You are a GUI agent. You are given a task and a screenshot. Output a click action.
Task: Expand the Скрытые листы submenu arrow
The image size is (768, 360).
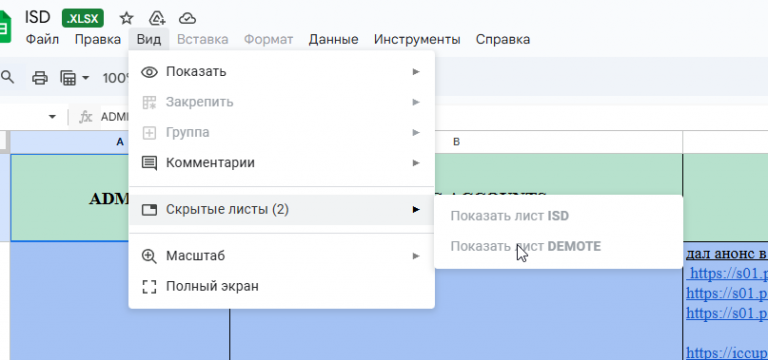coord(416,210)
